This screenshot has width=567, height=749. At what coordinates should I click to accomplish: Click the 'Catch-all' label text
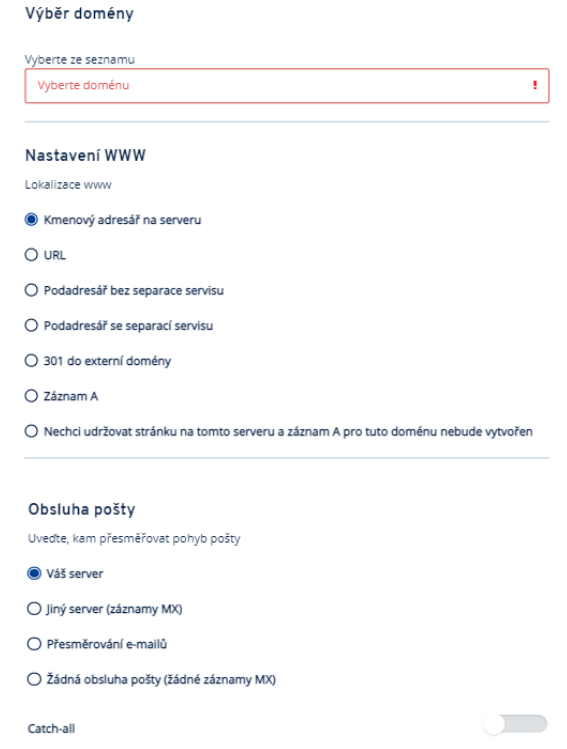point(51,728)
